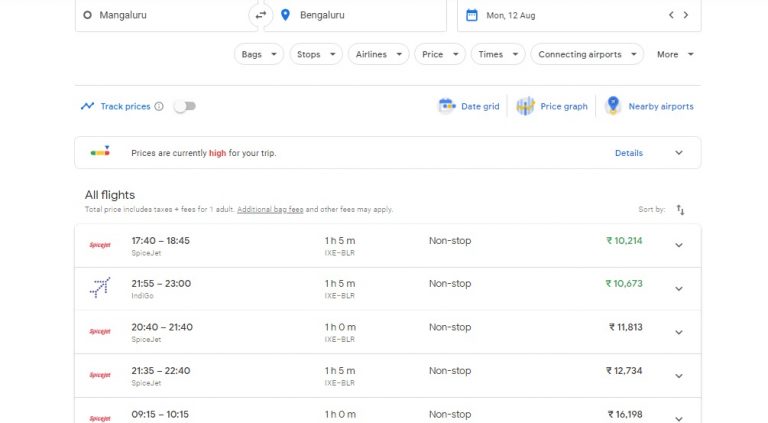Select the ₹10,673 price

(624, 283)
